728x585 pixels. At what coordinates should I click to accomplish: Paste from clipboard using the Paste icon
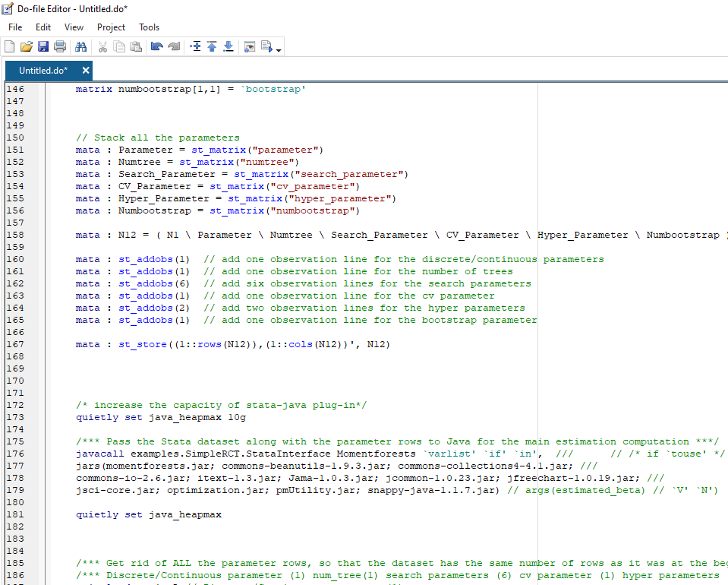coord(136,46)
